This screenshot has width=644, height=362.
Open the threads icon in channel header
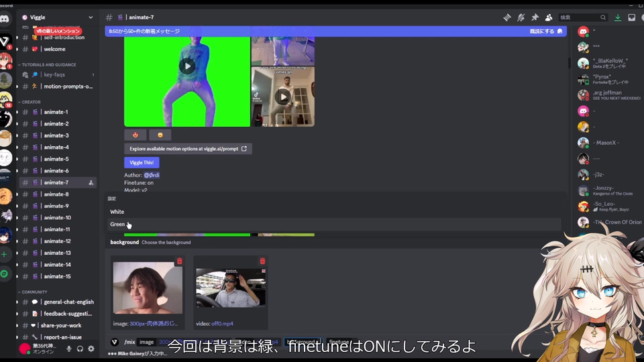pyautogui.click(x=507, y=17)
